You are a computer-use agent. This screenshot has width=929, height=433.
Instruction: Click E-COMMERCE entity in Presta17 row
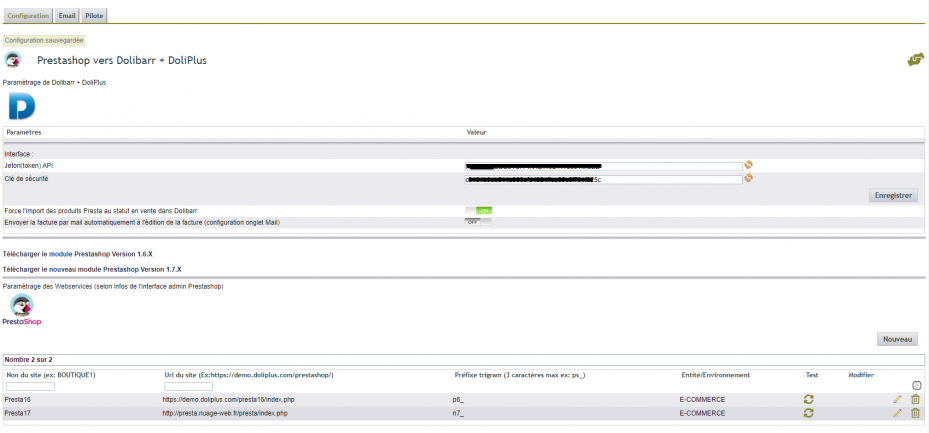(702, 413)
